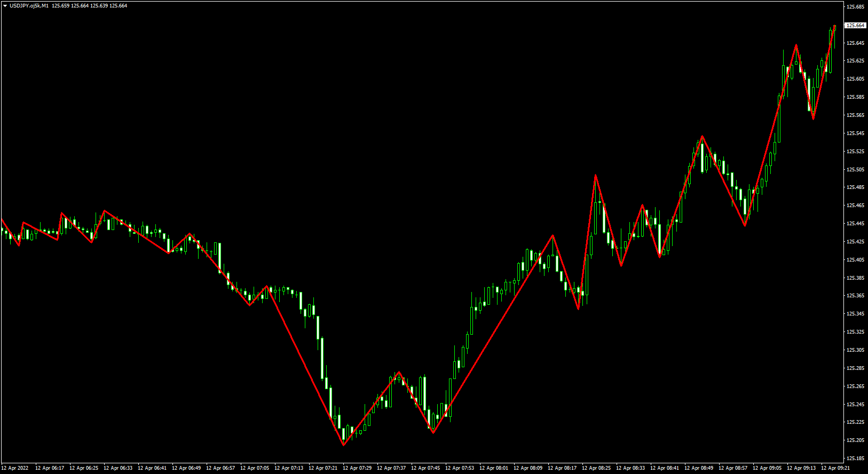
Task: Click the 12 Apr 07:37 time label
Action: 391,468
